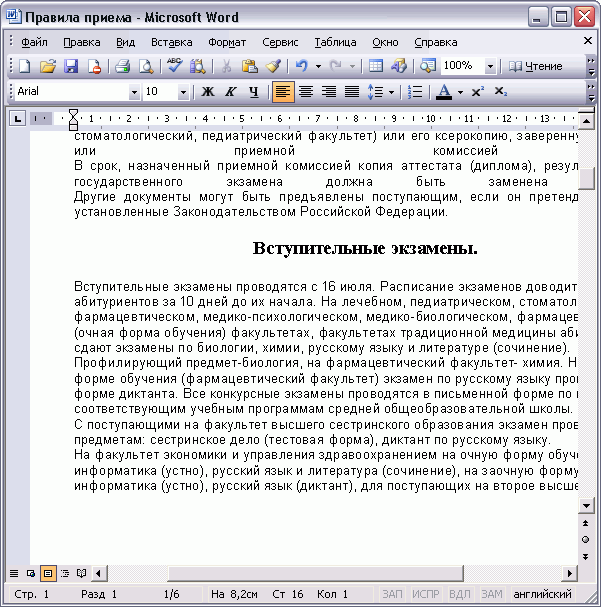Jump to next page double-arrow button
601x607 pixels.
pos(586,557)
